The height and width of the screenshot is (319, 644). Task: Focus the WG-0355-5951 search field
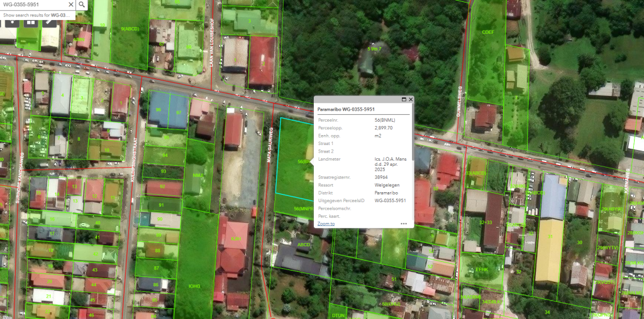click(31, 4)
